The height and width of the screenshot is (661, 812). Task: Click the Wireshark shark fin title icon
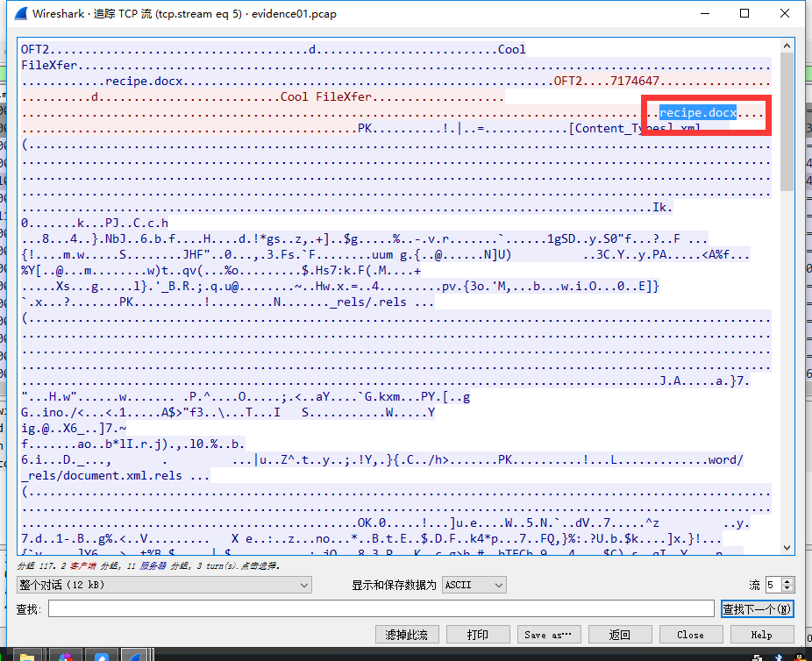[21, 13]
